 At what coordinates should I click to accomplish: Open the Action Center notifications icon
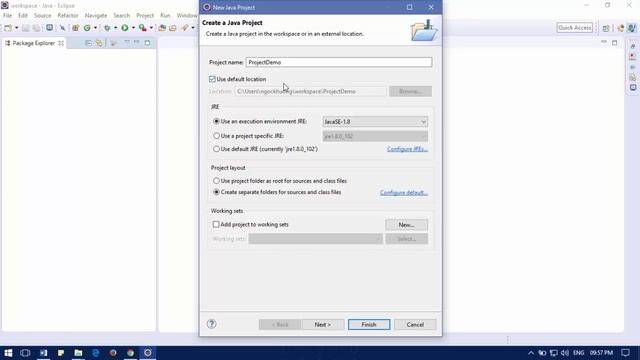point(626,353)
